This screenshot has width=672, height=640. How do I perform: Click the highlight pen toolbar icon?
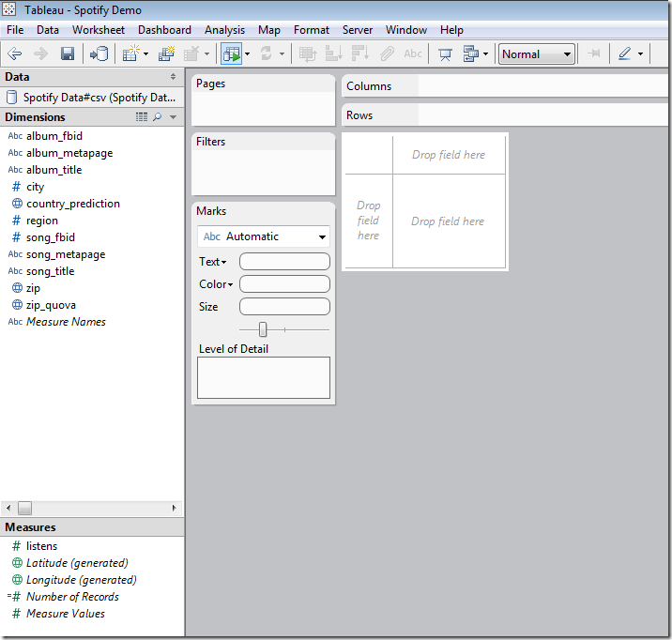pyautogui.click(x=624, y=54)
